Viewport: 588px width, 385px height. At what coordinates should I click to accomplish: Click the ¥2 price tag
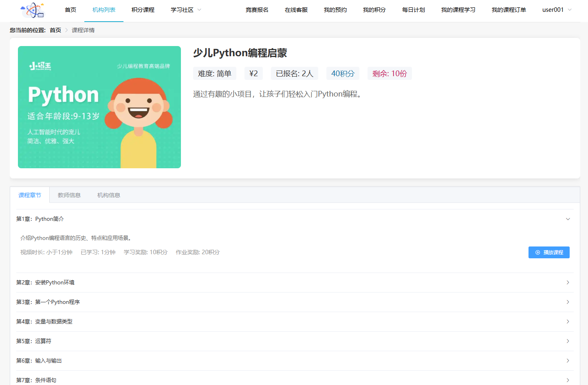[253, 73]
